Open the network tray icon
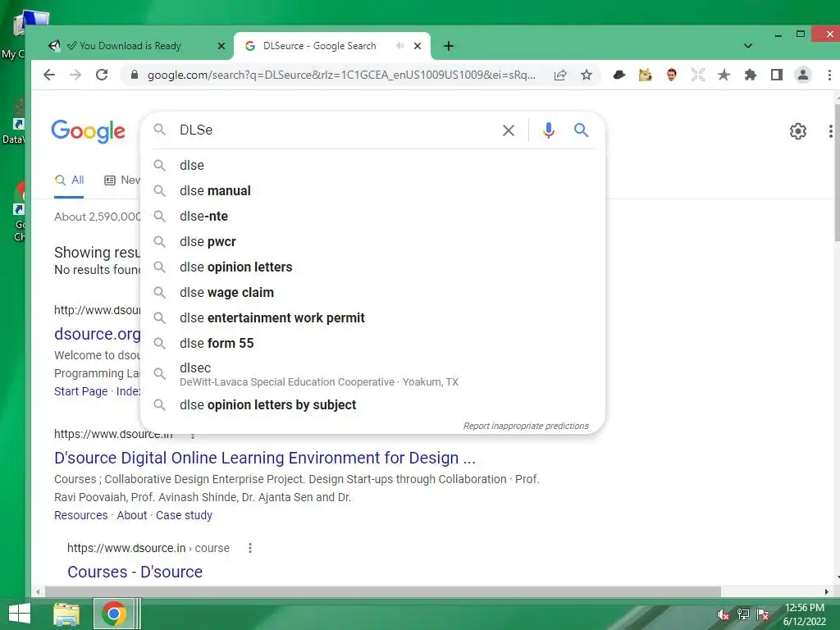The width and height of the screenshot is (840, 630). pos(743,614)
